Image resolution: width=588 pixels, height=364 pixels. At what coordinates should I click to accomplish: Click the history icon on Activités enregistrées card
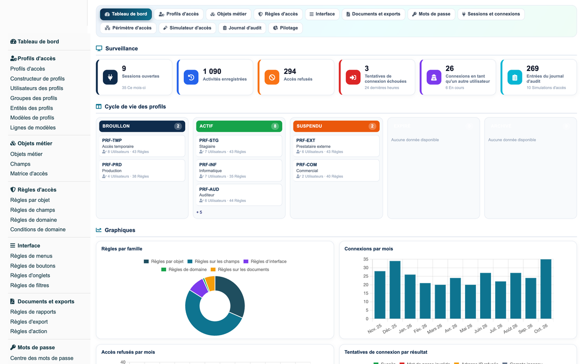point(191,77)
